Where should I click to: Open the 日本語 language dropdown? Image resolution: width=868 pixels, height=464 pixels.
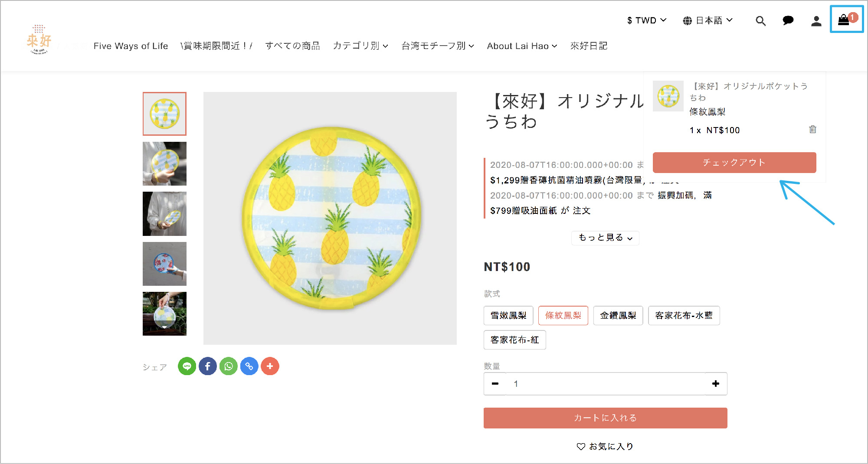[708, 20]
